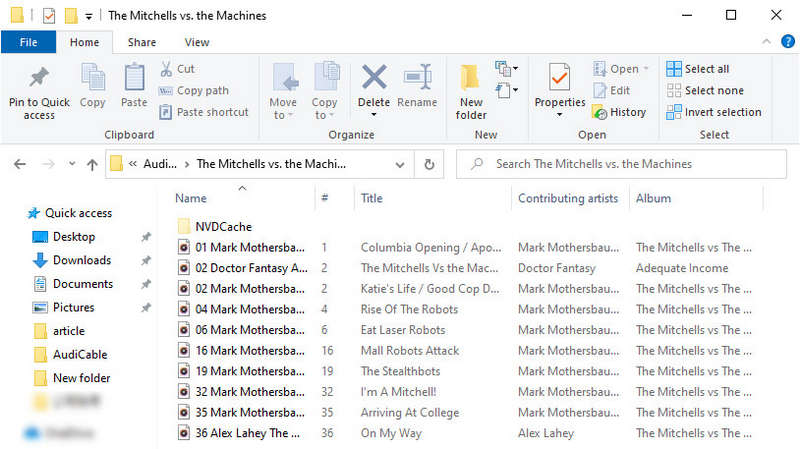Sort by Title column header

pos(371,198)
